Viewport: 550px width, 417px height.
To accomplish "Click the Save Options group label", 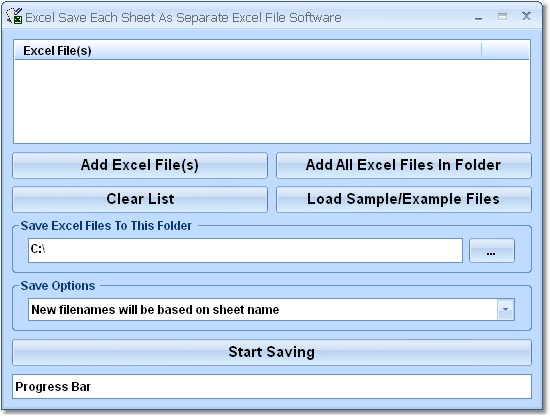I will pos(58,285).
